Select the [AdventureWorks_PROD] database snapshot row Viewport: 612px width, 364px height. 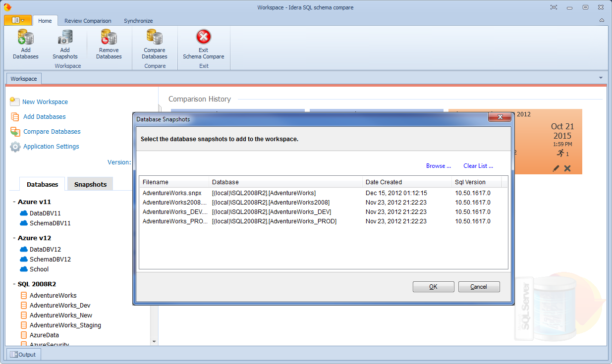pyautogui.click(x=323, y=221)
